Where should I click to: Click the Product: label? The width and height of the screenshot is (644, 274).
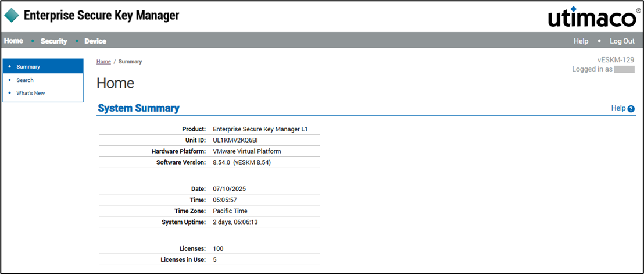click(194, 129)
